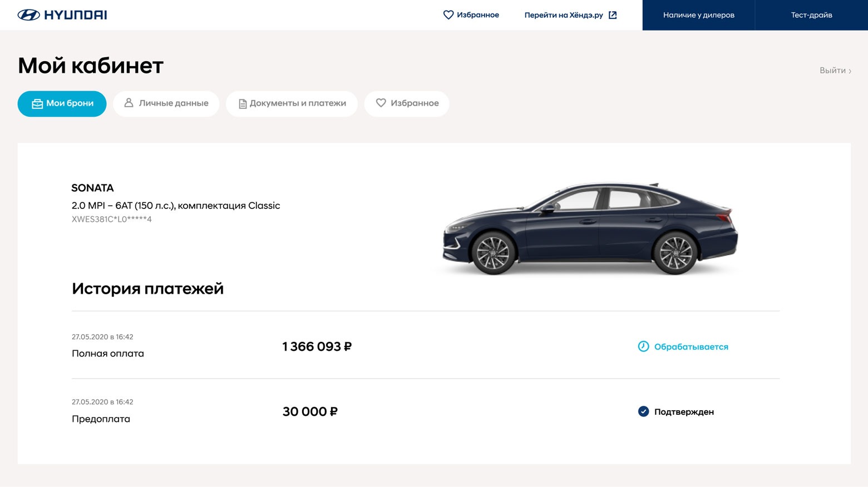Image resolution: width=868 pixels, height=487 pixels.
Task: Click the Предоплата label
Action: pos(101,419)
